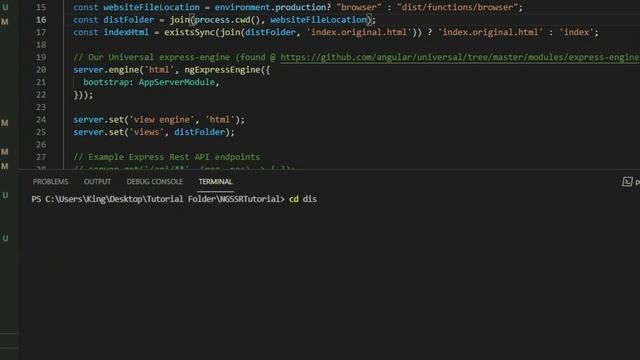Click the "dist/functions/browser" string on line 15

point(457,7)
